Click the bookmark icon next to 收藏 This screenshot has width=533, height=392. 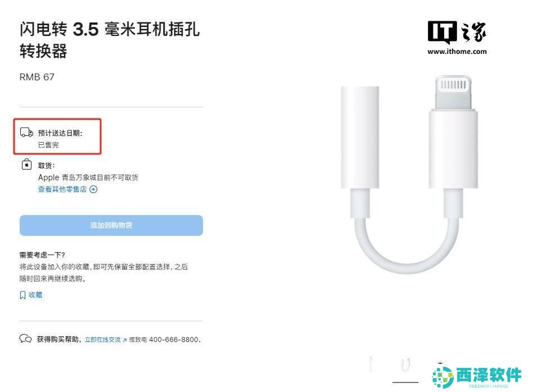point(23,295)
